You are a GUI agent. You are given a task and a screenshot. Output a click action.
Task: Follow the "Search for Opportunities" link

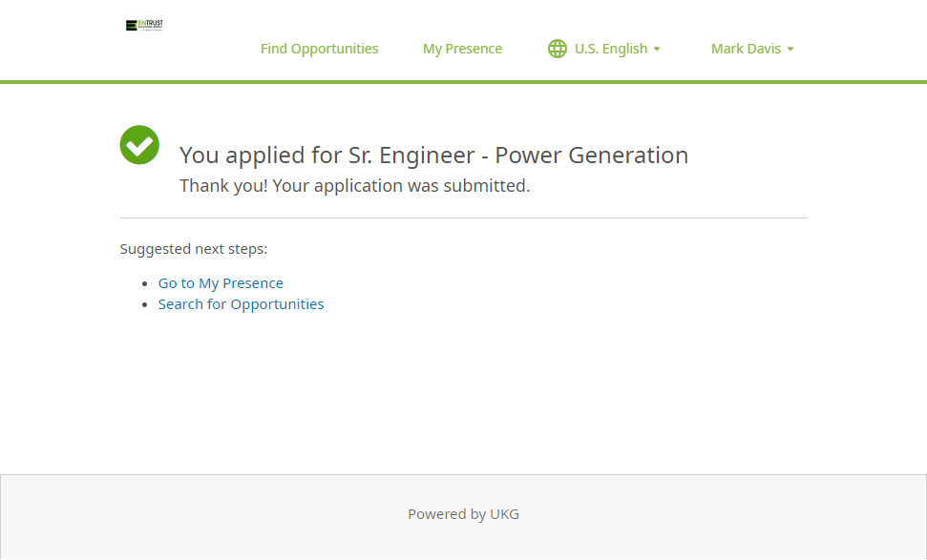click(x=241, y=304)
